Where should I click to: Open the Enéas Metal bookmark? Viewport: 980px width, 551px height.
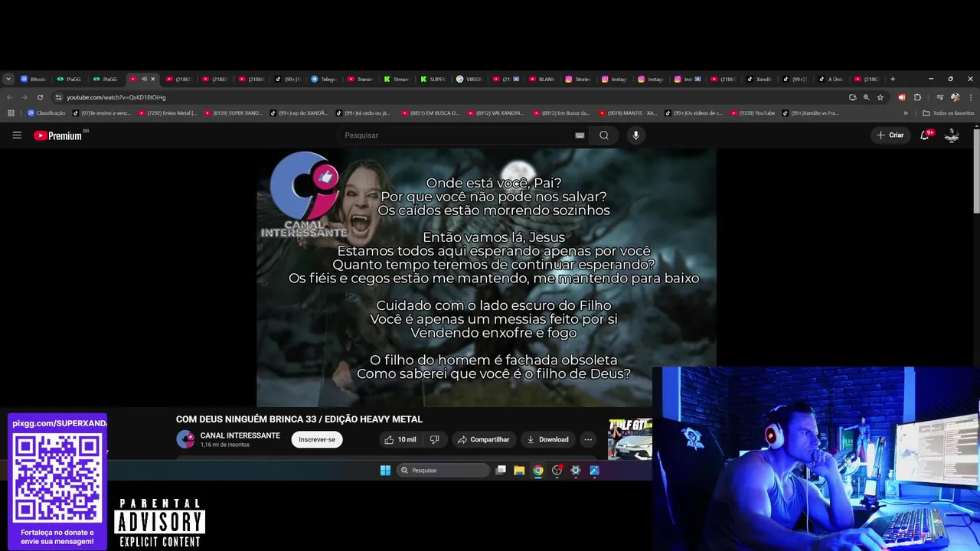[167, 113]
